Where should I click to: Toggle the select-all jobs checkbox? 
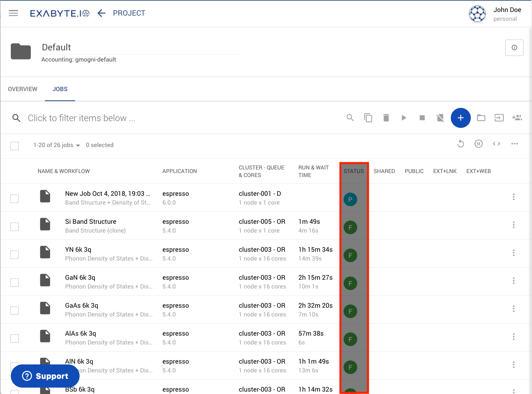14,146
